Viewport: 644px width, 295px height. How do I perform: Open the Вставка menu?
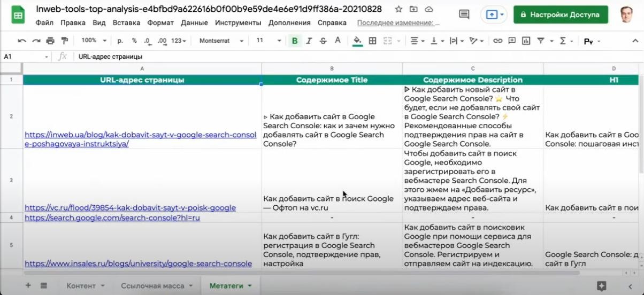(127, 23)
